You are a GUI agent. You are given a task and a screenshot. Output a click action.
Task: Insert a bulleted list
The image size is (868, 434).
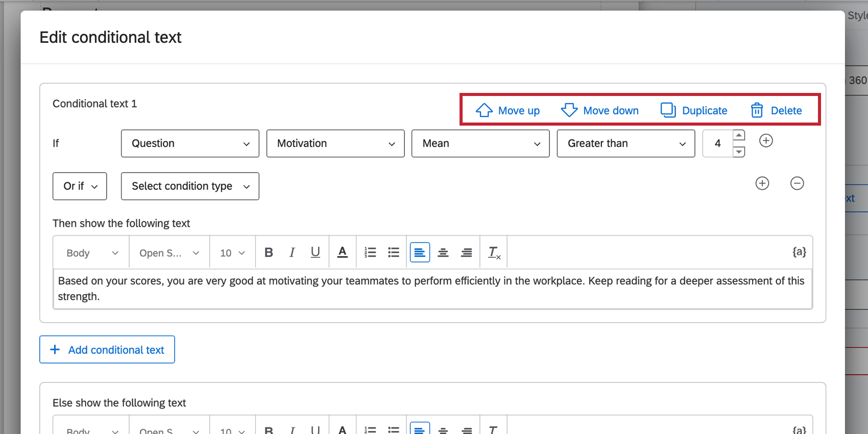[394, 252]
